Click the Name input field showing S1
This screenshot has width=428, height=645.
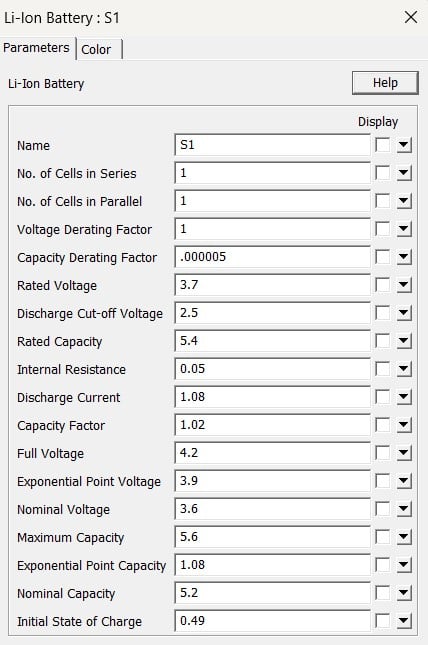tap(272, 145)
